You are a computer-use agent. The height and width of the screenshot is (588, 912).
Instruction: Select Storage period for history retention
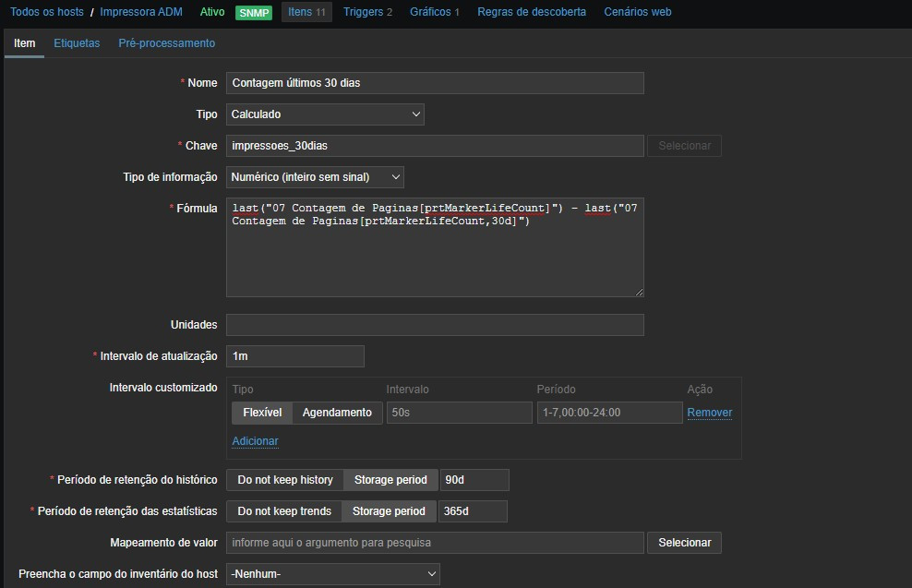click(x=390, y=480)
